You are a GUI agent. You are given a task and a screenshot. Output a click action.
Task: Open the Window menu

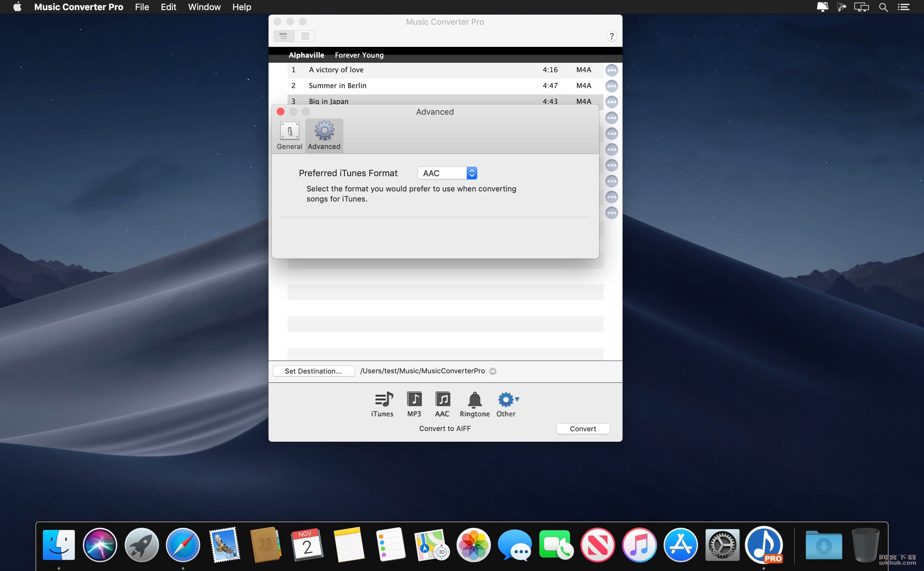click(x=204, y=7)
